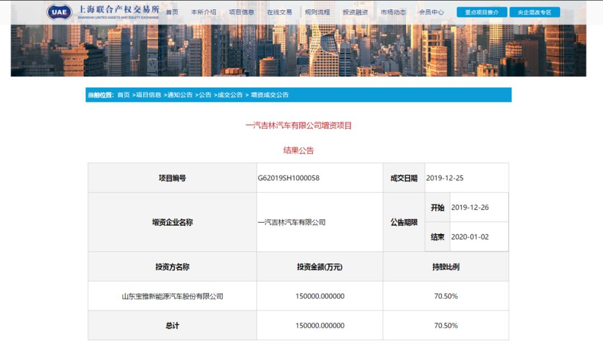Open the 项目信息 menu item
603x364 pixels.
click(x=242, y=12)
